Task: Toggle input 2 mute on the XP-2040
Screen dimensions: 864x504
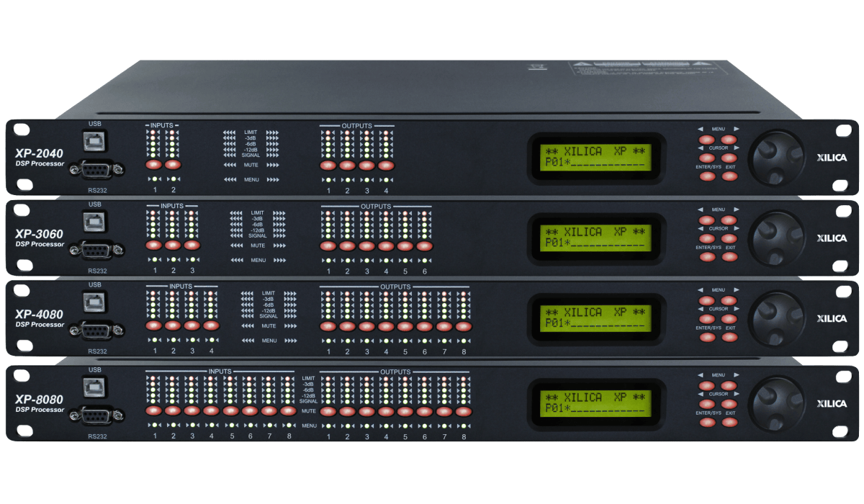Action: coord(174,165)
